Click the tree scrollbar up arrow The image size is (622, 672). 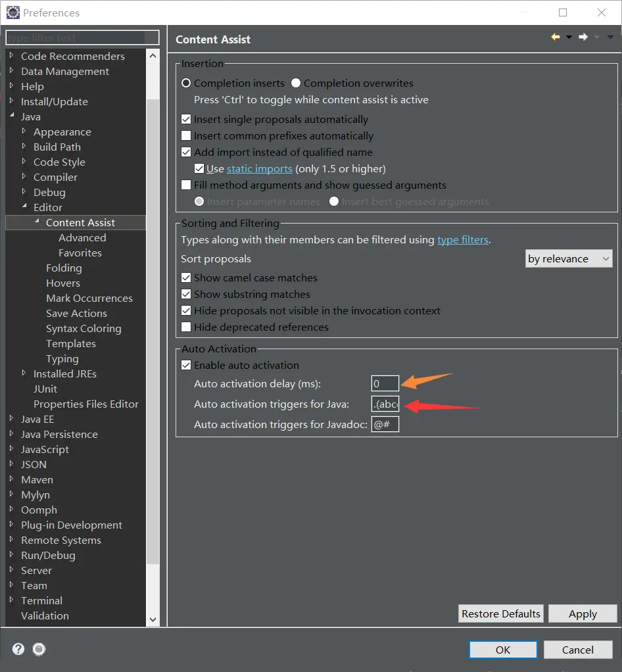[x=153, y=56]
